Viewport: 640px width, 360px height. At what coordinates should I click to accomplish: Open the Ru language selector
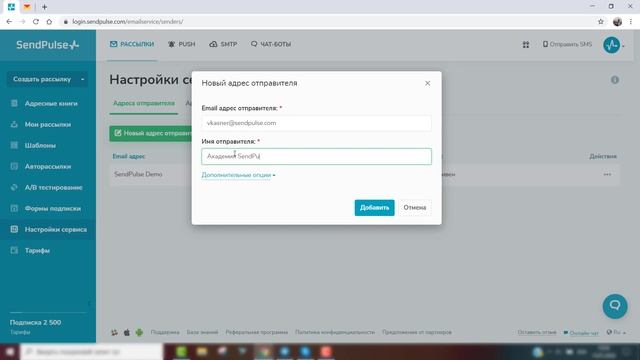[616, 332]
